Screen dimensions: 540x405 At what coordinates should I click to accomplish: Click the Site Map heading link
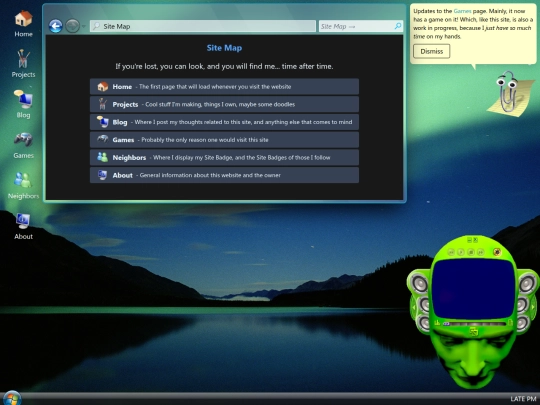(x=224, y=48)
